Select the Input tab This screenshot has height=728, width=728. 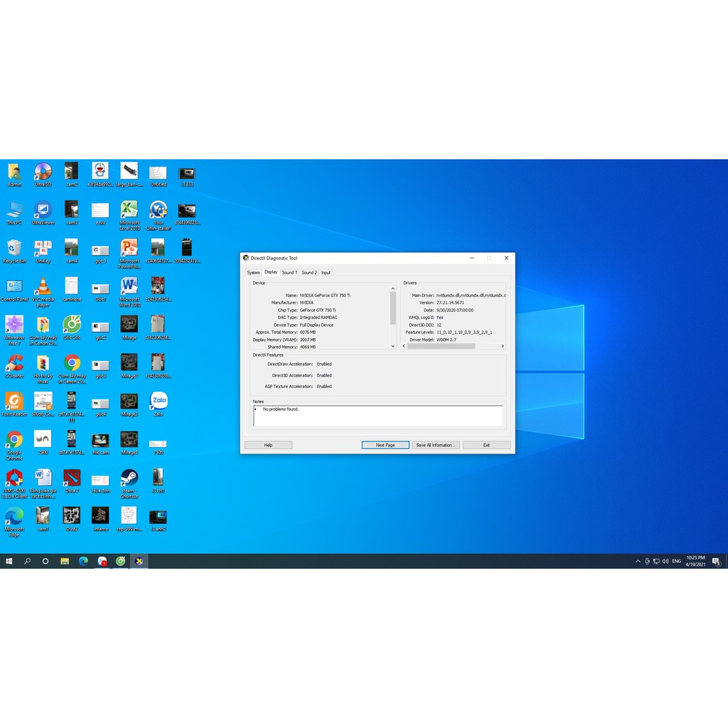[326, 272]
